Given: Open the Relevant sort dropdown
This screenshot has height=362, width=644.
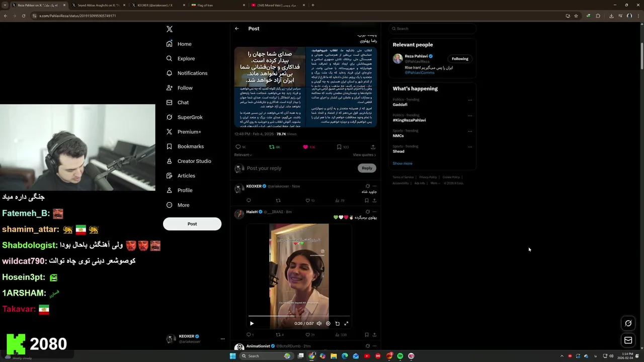Looking at the screenshot, I should (243, 155).
